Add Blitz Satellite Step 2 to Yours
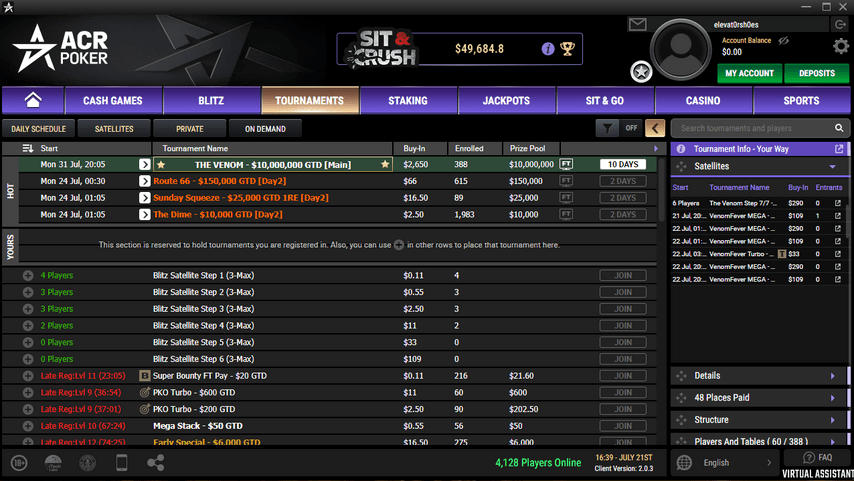The height and width of the screenshot is (481, 854). click(28, 292)
